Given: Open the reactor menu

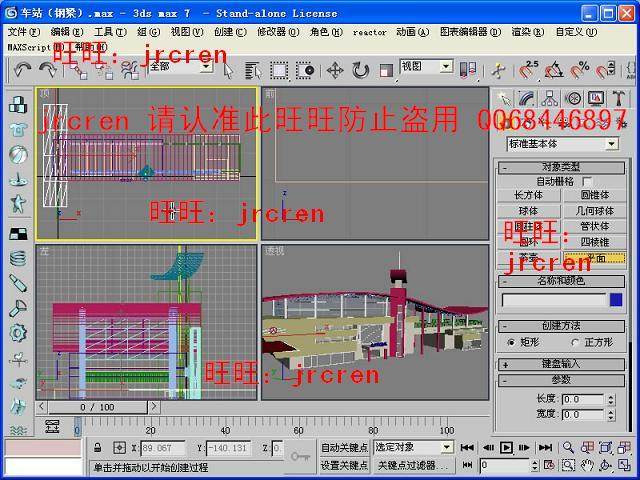Looking at the screenshot, I should (369, 32).
